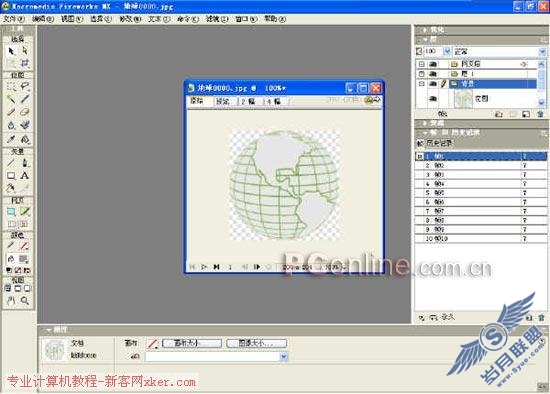
Task: Open the layer opacity dropdown arrow
Action: (447, 52)
